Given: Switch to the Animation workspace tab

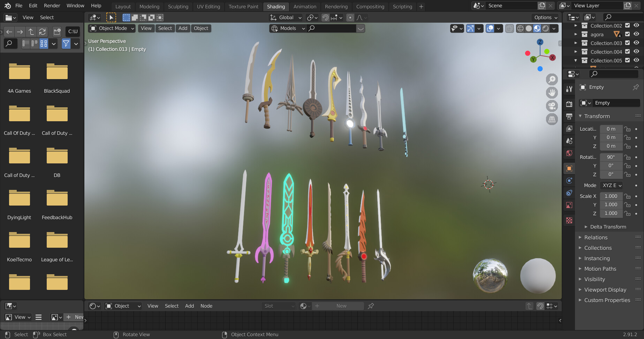Looking at the screenshot, I should coord(305,6).
